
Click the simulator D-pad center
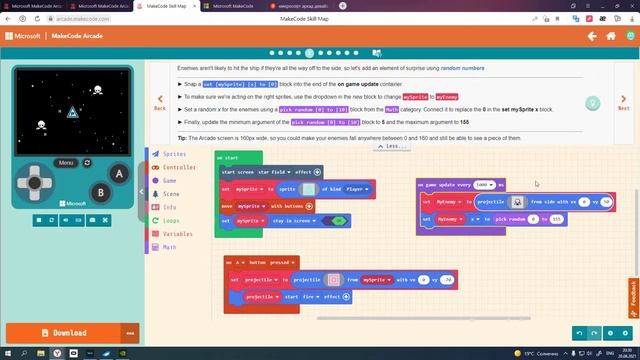(x=35, y=183)
